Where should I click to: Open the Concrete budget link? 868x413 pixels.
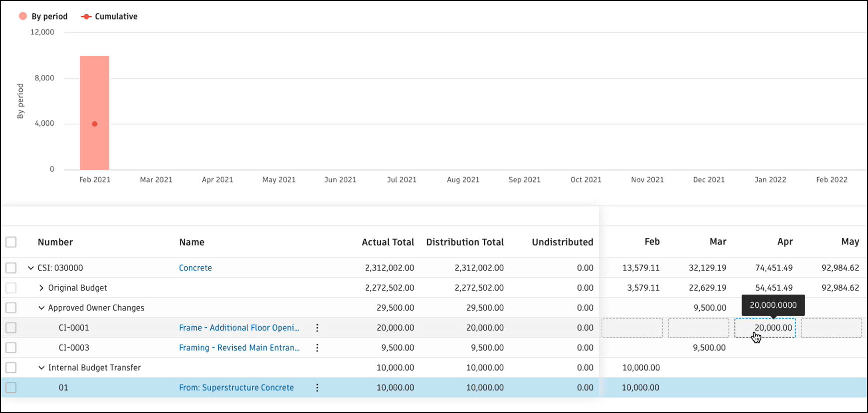(195, 268)
